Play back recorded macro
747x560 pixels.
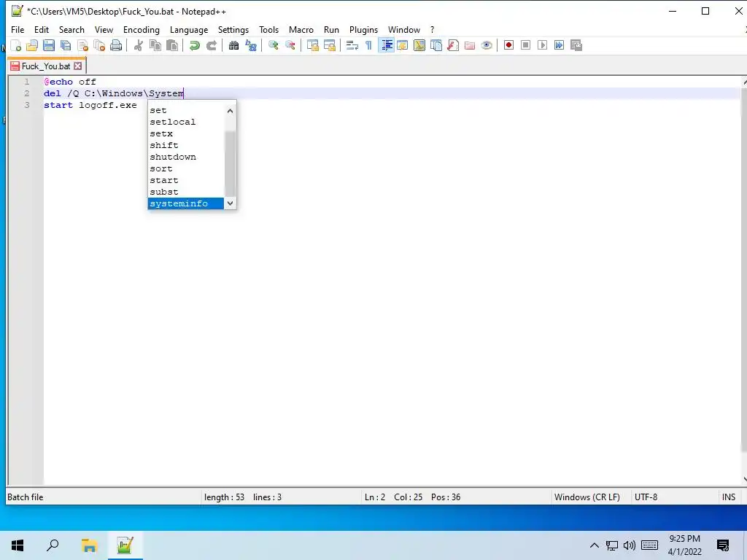542,45
